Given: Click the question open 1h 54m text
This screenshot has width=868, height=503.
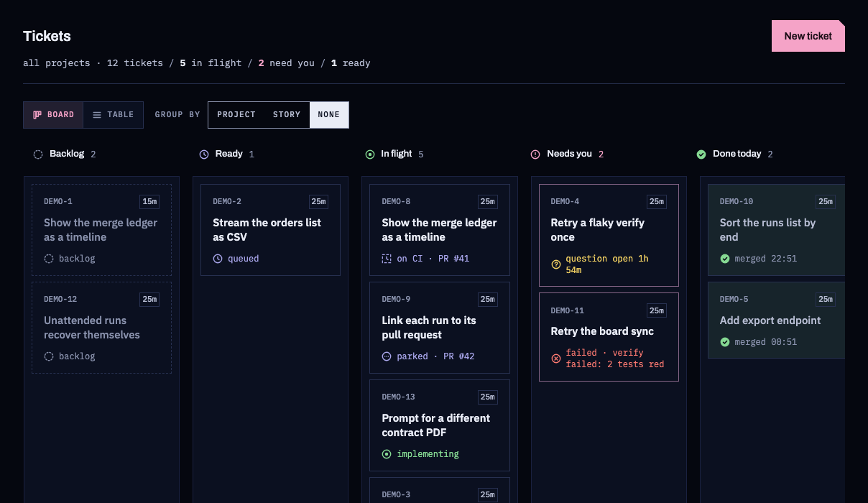Looking at the screenshot, I should 607,264.
